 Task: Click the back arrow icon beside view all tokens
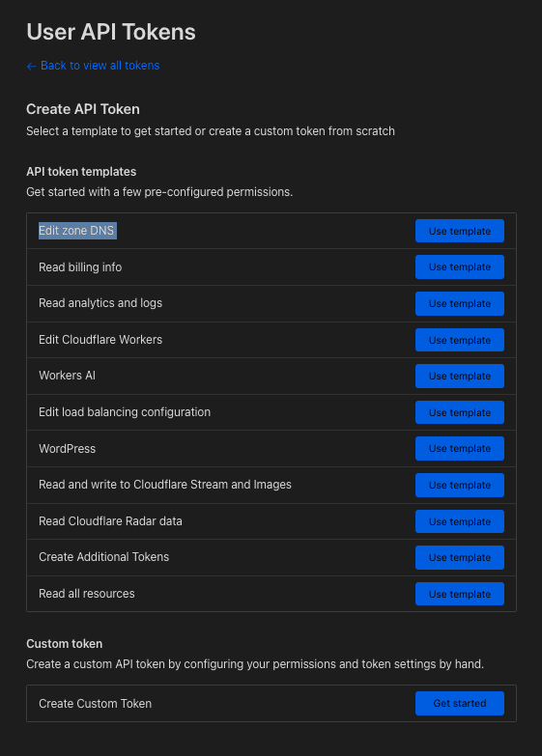coord(31,66)
